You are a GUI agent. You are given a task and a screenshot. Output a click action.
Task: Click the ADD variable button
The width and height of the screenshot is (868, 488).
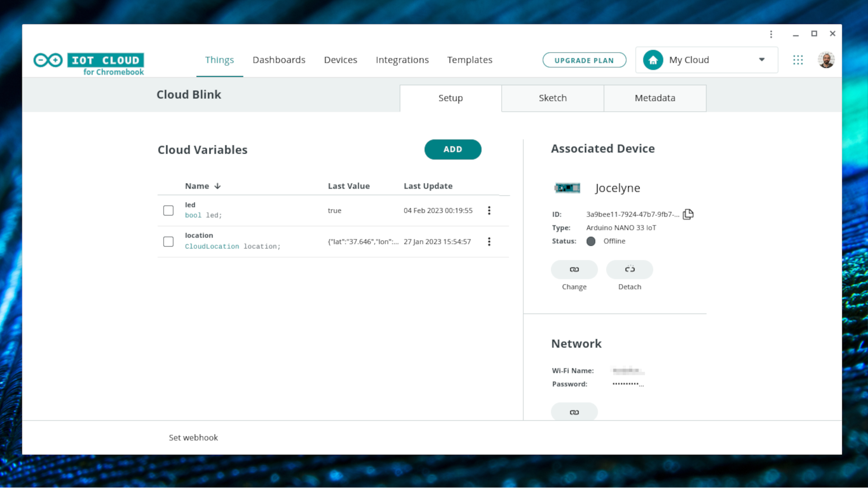click(x=453, y=150)
